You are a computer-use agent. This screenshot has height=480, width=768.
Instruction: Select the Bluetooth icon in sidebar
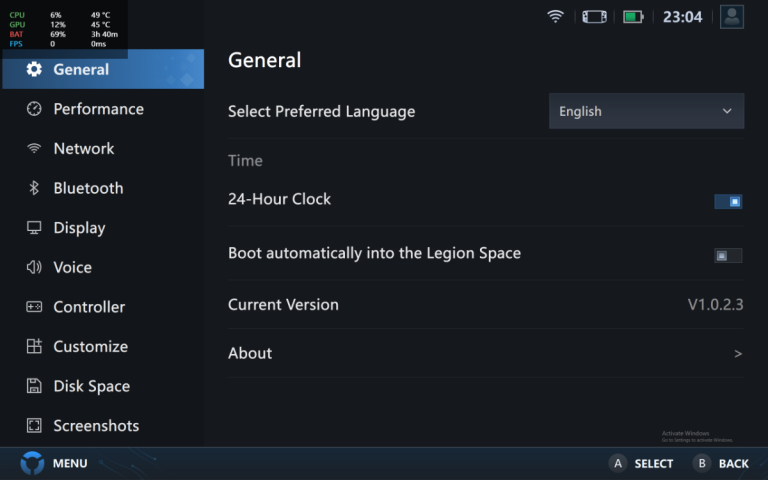[34, 188]
